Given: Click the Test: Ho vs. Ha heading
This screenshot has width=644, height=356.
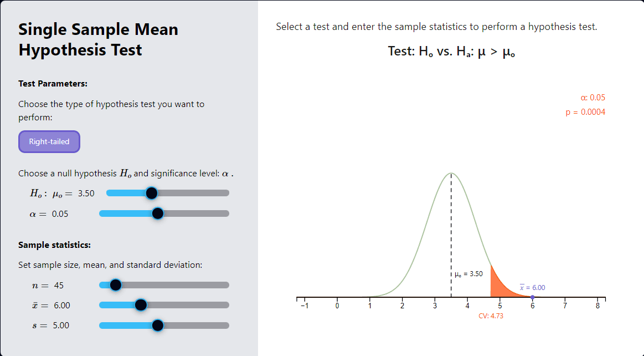Looking at the screenshot, I should pyautogui.click(x=451, y=52).
